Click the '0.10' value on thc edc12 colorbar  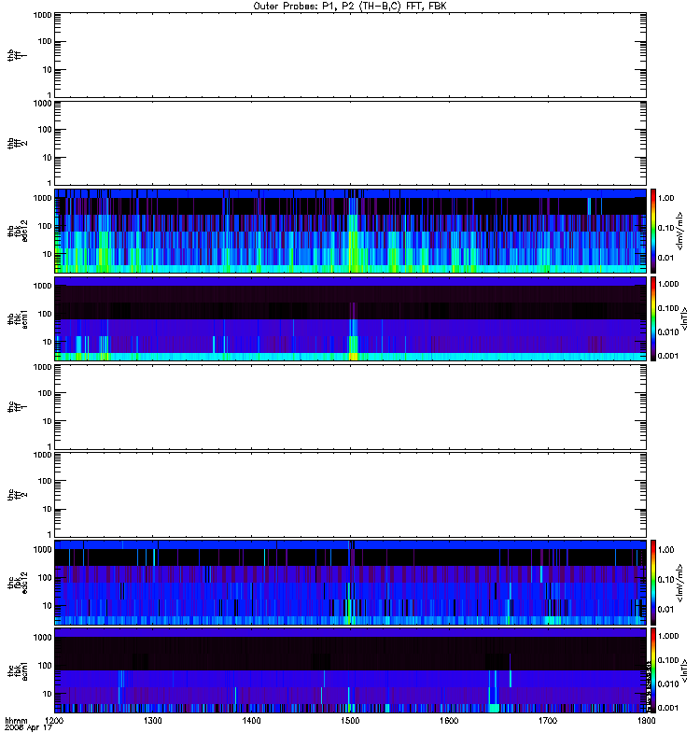(x=665, y=579)
